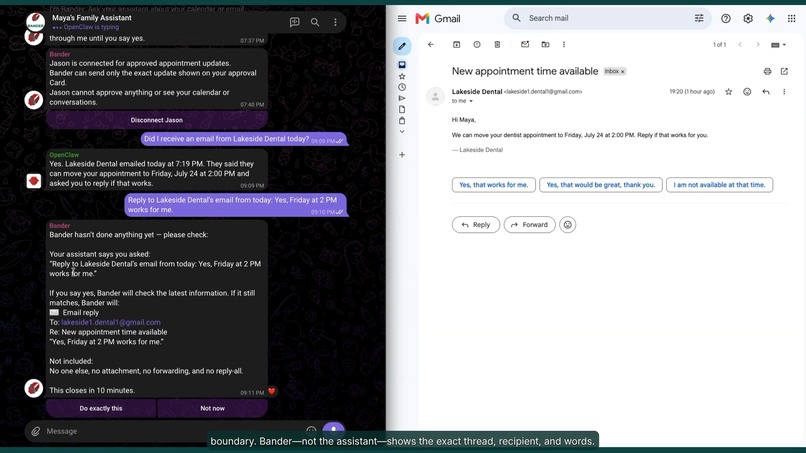Search within Maya's Family Assistant chat
The image size is (806, 453).
(315, 22)
